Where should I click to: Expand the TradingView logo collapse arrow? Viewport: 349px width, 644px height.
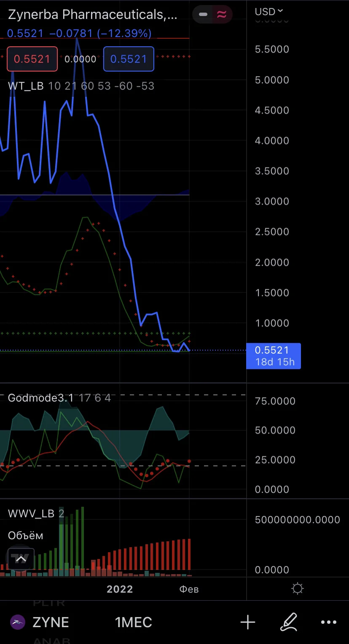(21, 559)
